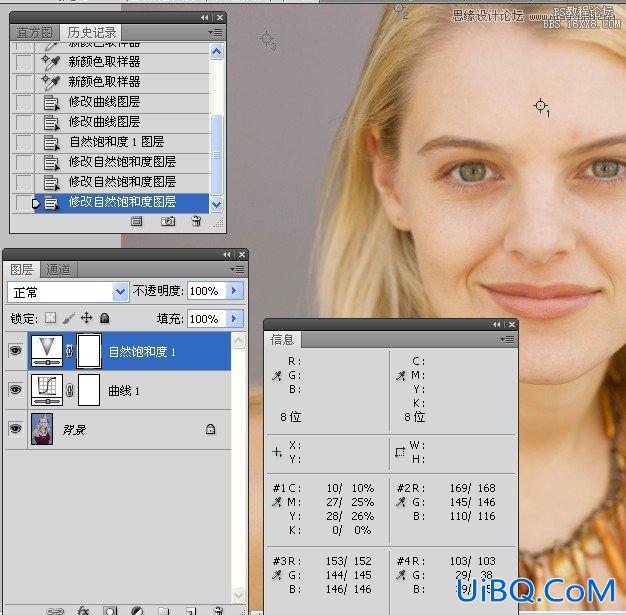
Task: Click lock image pixels brush icon
Action: pyautogui.click(x=69, y=318)
